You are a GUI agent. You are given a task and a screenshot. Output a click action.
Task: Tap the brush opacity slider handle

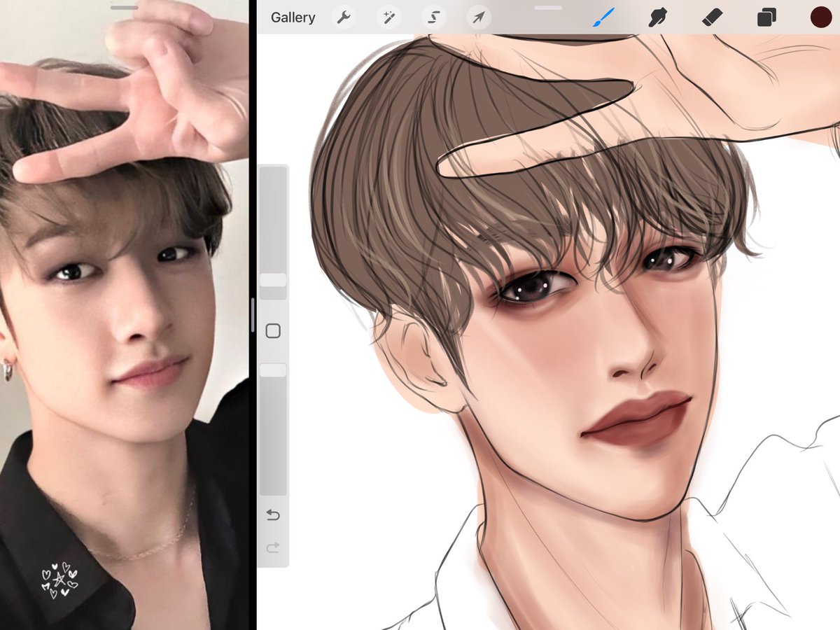coord(273,370)
